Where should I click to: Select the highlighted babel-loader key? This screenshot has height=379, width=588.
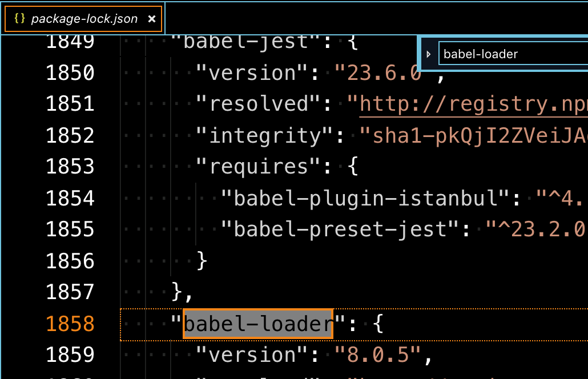pos(257,324)
